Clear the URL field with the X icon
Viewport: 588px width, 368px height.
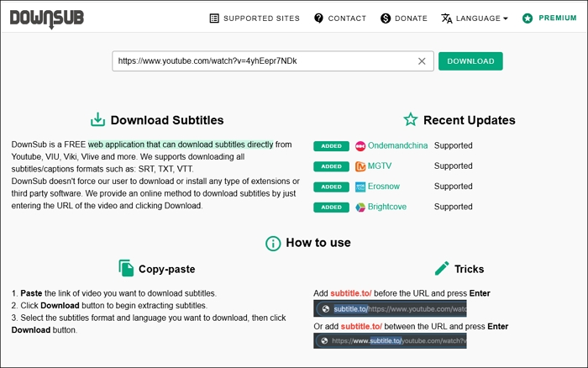(422, 61)
